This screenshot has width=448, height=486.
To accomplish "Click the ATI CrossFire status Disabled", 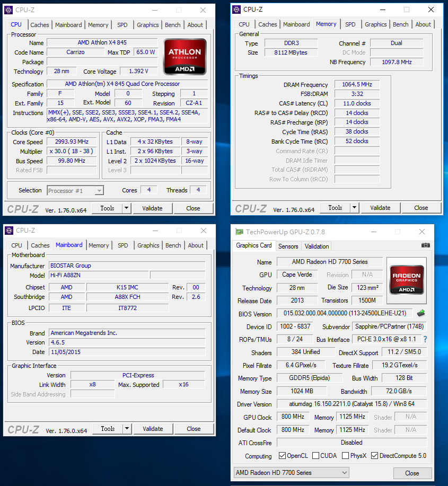I will coord(352,443).
